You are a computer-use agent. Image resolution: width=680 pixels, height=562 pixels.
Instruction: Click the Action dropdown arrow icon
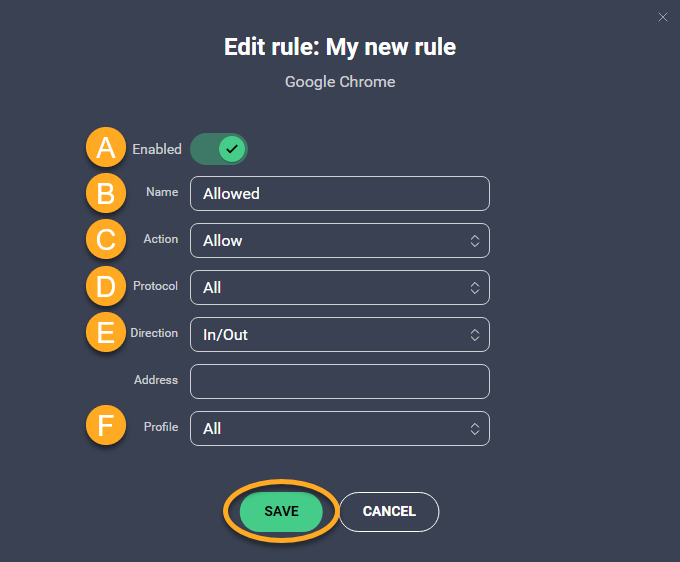click(475, 240)
